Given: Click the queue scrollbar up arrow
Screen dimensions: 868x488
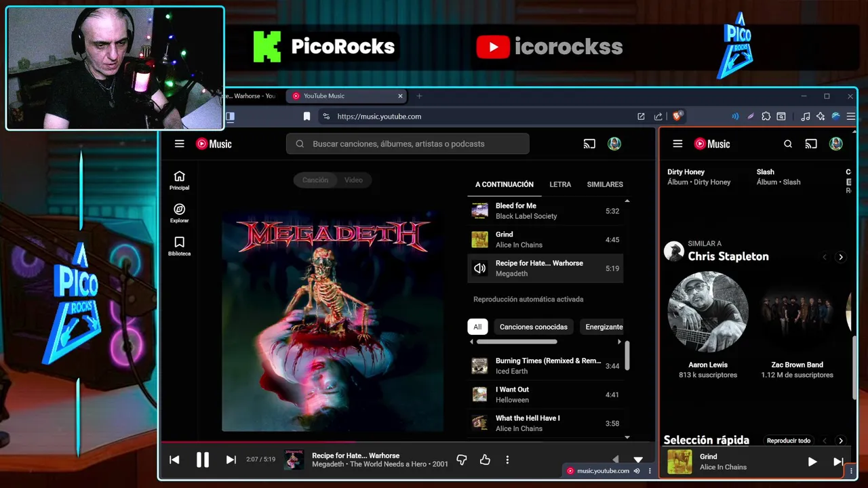Looking at the screenshot, I should pos(627,201).
